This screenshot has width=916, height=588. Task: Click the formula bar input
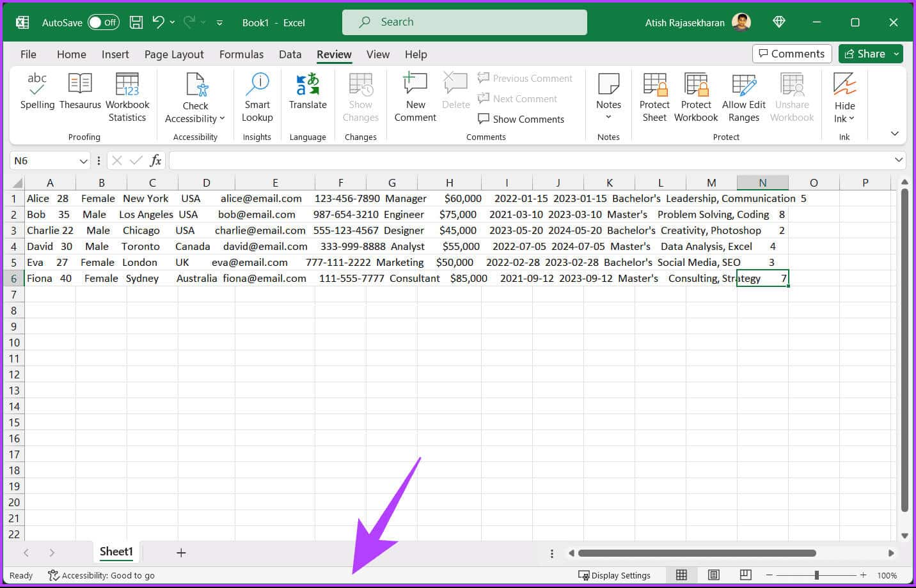tap(530, 160)
